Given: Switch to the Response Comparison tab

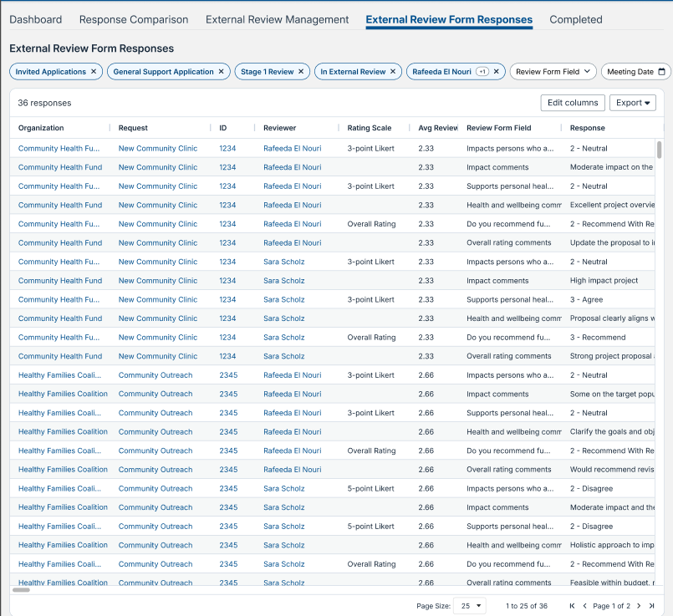Looking at the screenshot, I should click(134, 20).
